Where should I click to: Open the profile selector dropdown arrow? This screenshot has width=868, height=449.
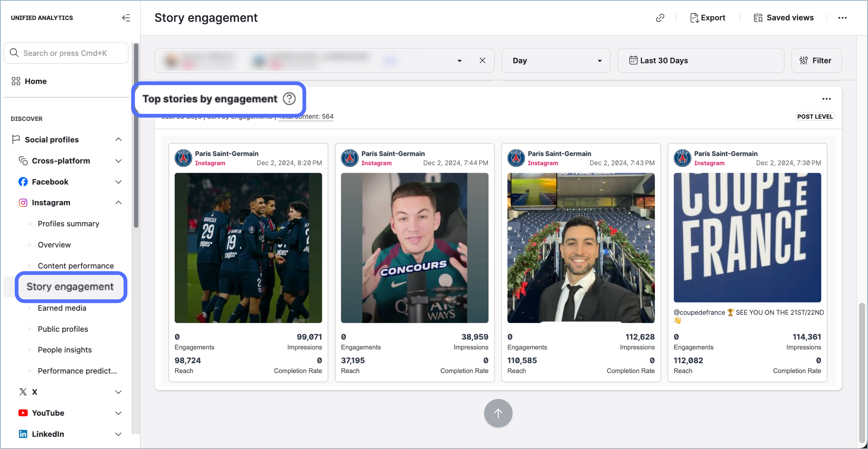pyautogui.click(x=459, y=60)
